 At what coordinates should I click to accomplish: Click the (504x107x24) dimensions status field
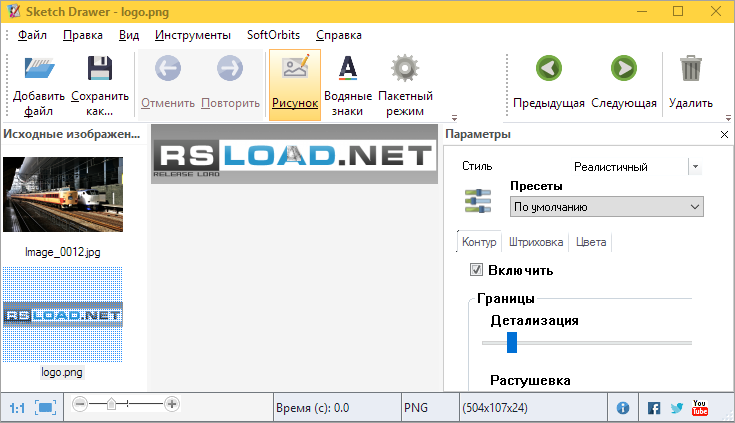(533, 408)
